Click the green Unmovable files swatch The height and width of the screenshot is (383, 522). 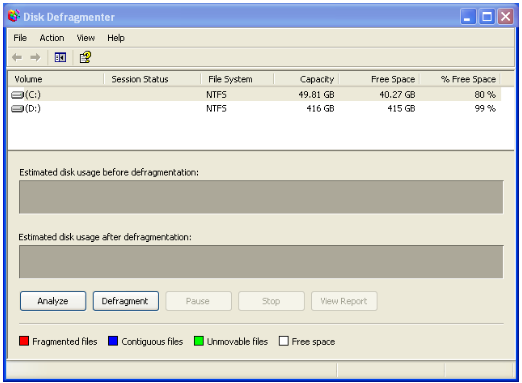pos(199,341)
